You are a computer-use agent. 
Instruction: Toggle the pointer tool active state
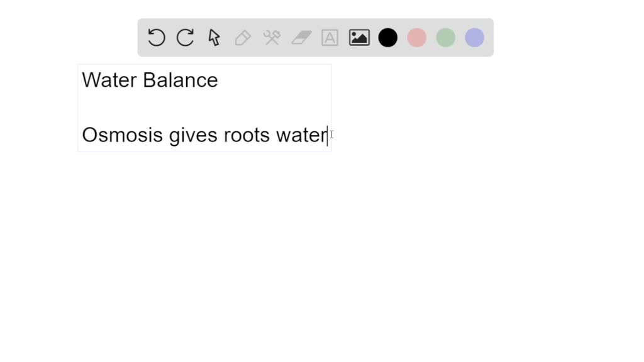pos(213,38)
